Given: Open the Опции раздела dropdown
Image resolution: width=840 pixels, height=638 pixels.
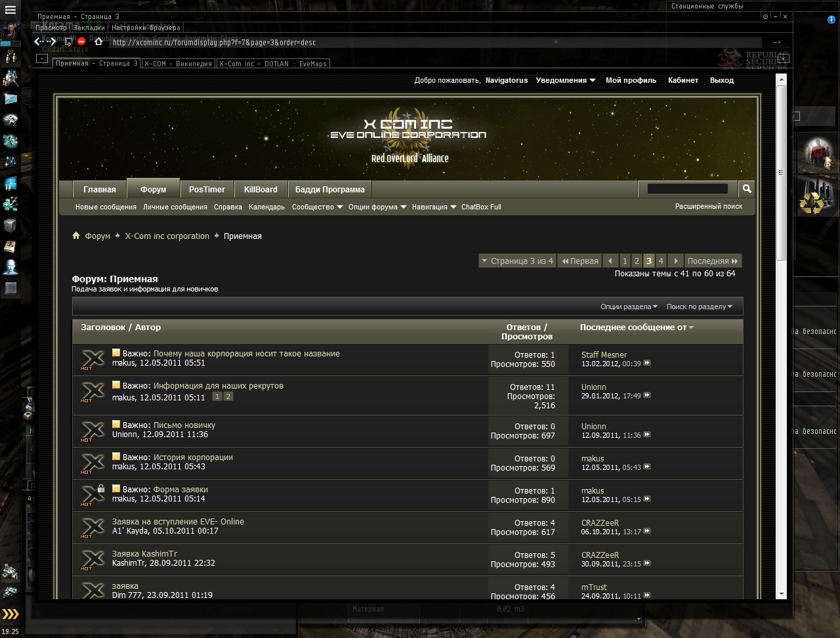Looking at the screenshot, I should coord(629,307).
